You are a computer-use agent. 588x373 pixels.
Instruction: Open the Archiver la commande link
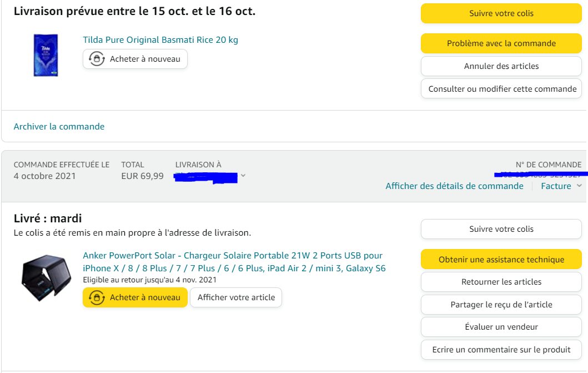coord(59,127)
